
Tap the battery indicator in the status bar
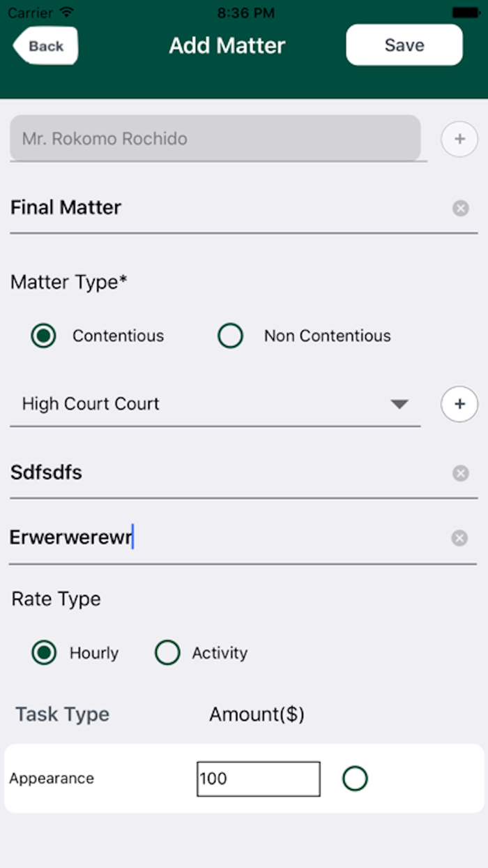point(466,11)
